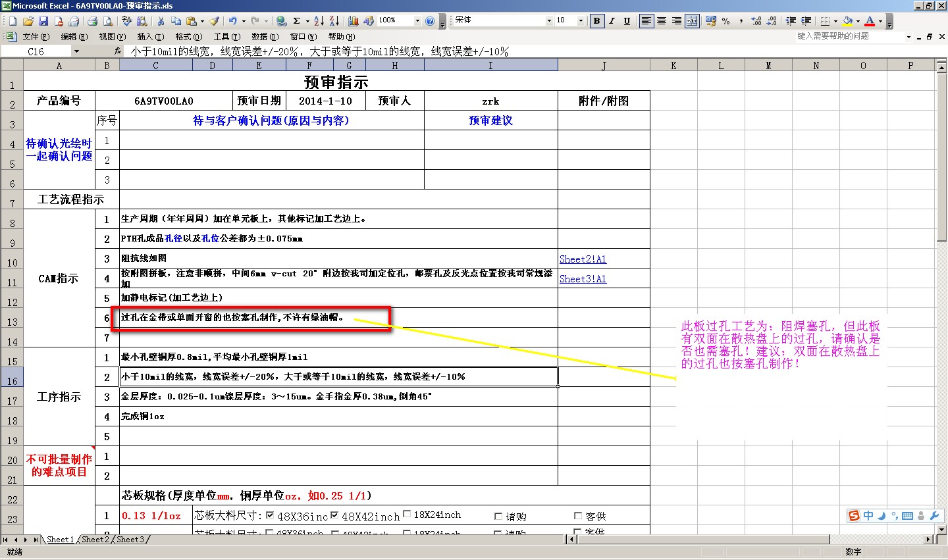Image resolution: width=948 pixels, height=560 pixels.
Task: Open the zoom 100% dropdown
Action: pyautogui.click(x=417, y=21)
